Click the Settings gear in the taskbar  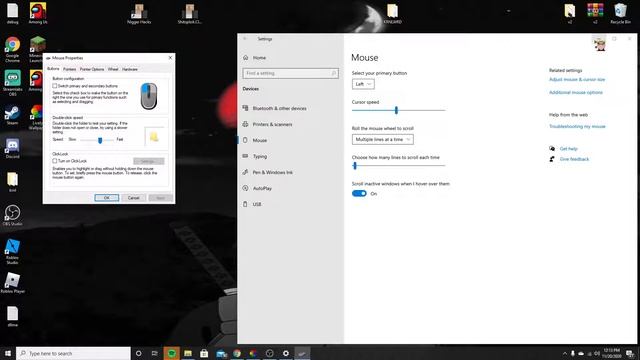tap(286, 353)
